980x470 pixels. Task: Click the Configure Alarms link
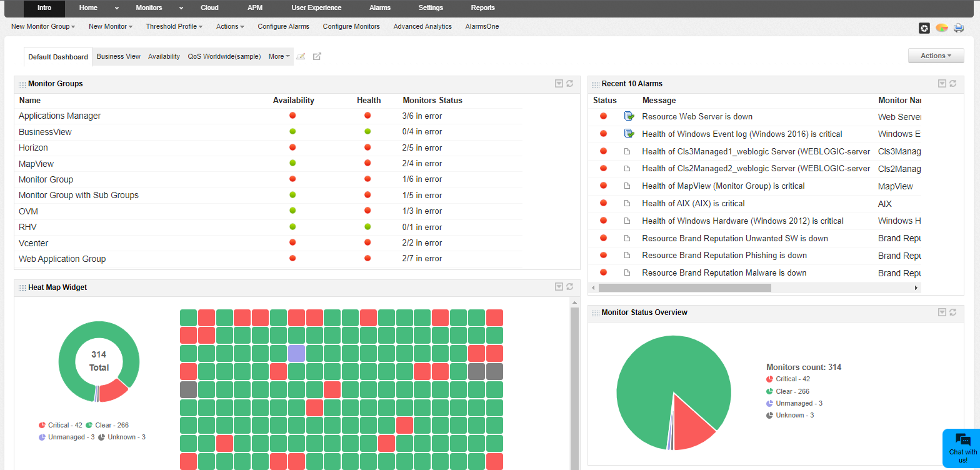coord(283,27)
